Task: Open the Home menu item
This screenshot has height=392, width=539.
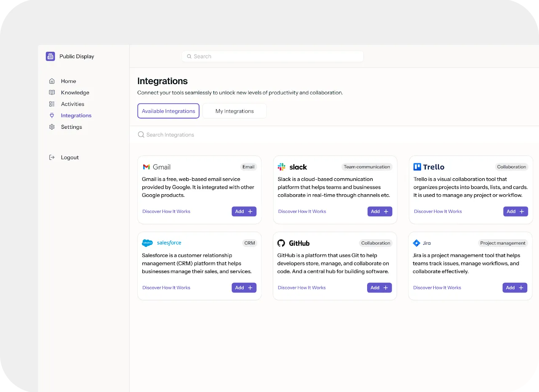Action: click(68, 81)
